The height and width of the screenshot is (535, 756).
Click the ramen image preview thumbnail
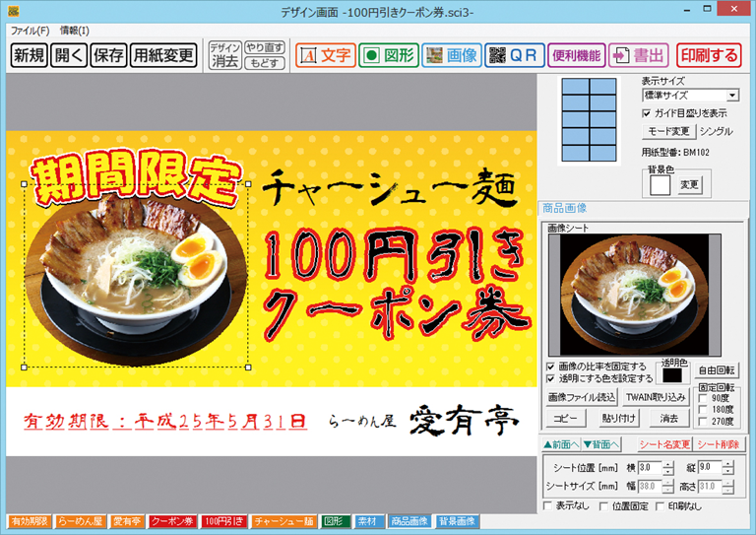point(640,295)
